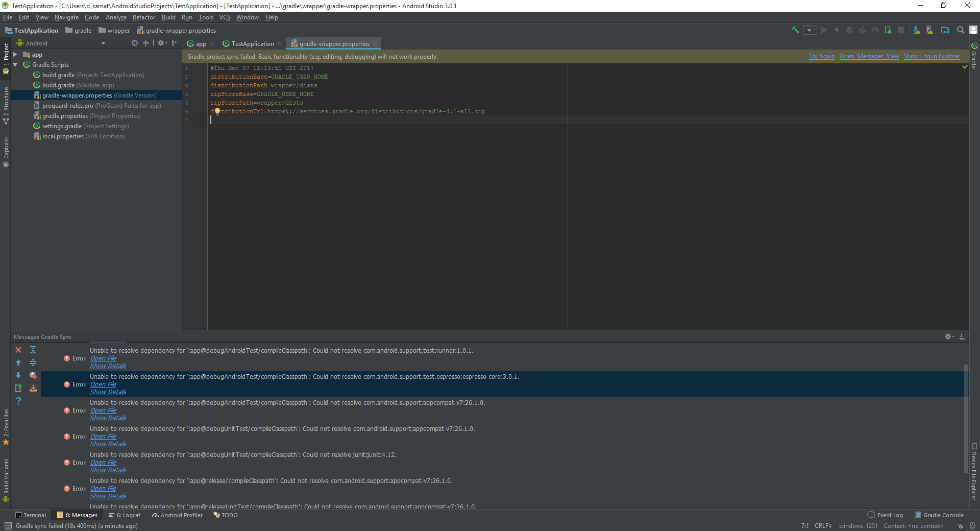The width and height of the screenshot is (980, 531).
Task: Click the Profile gauge icon
Action: (x=875, y=30)
